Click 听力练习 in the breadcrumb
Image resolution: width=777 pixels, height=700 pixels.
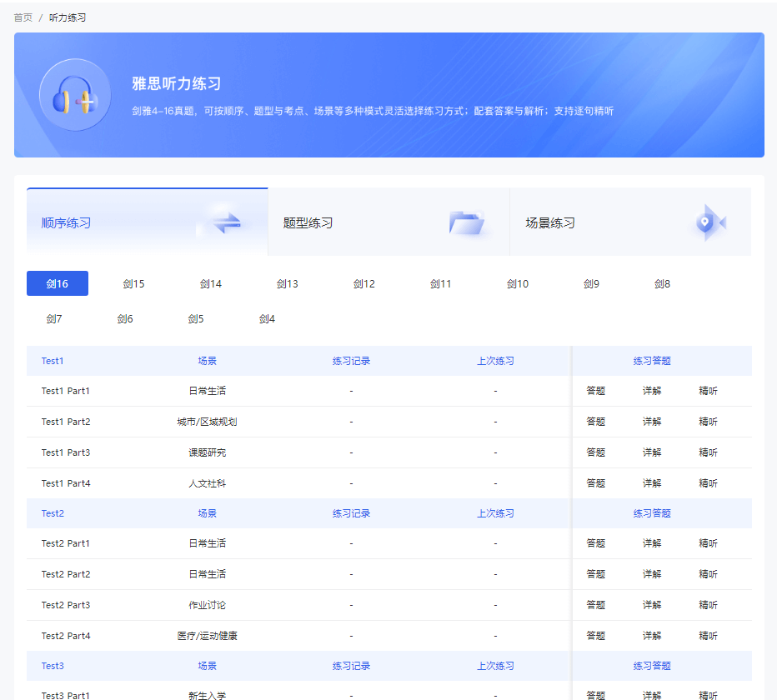coord(68,17)
